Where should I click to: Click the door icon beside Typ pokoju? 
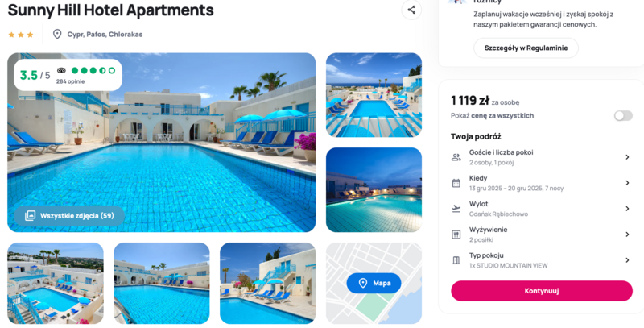coord(456,260)
